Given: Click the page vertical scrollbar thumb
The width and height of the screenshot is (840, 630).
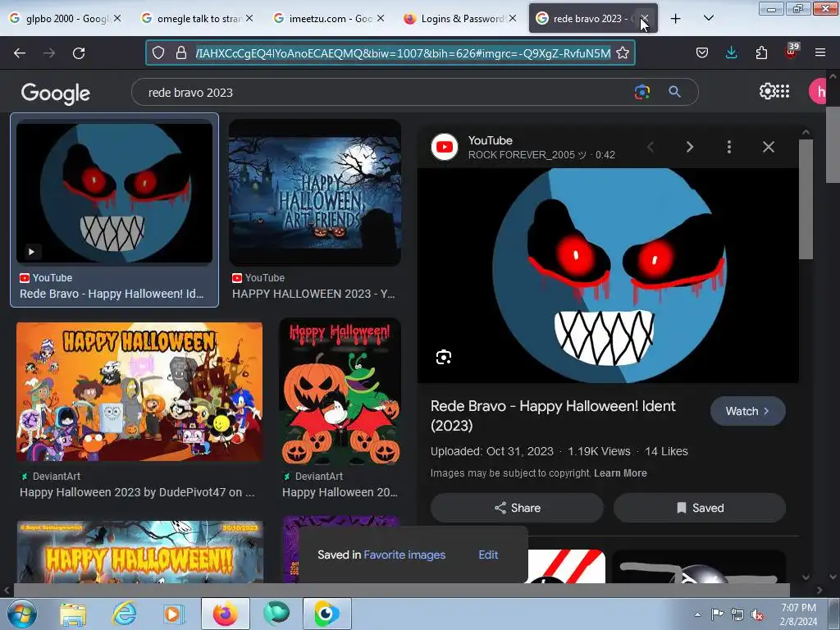Looking at the screenshot, I should [833, 144].
